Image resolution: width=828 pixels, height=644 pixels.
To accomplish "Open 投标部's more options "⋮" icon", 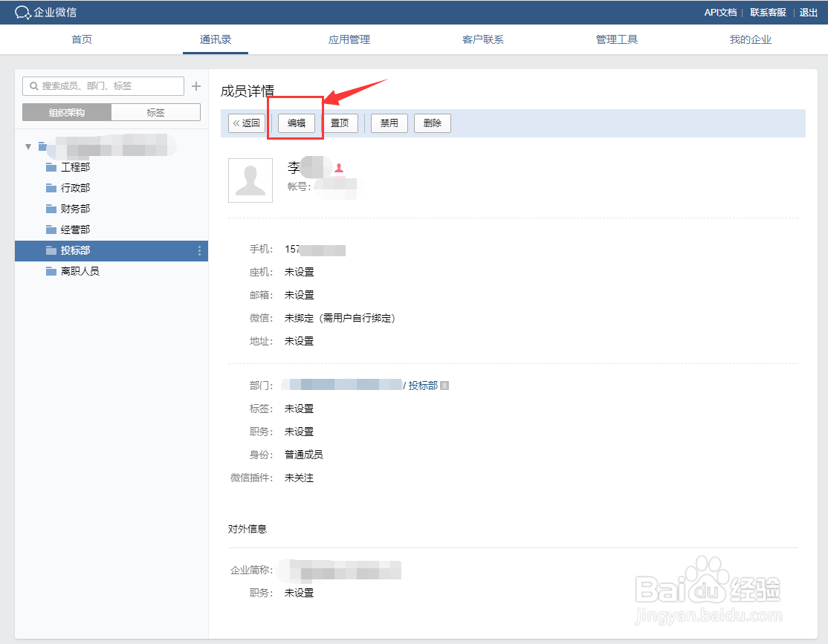I will point(199,250).
